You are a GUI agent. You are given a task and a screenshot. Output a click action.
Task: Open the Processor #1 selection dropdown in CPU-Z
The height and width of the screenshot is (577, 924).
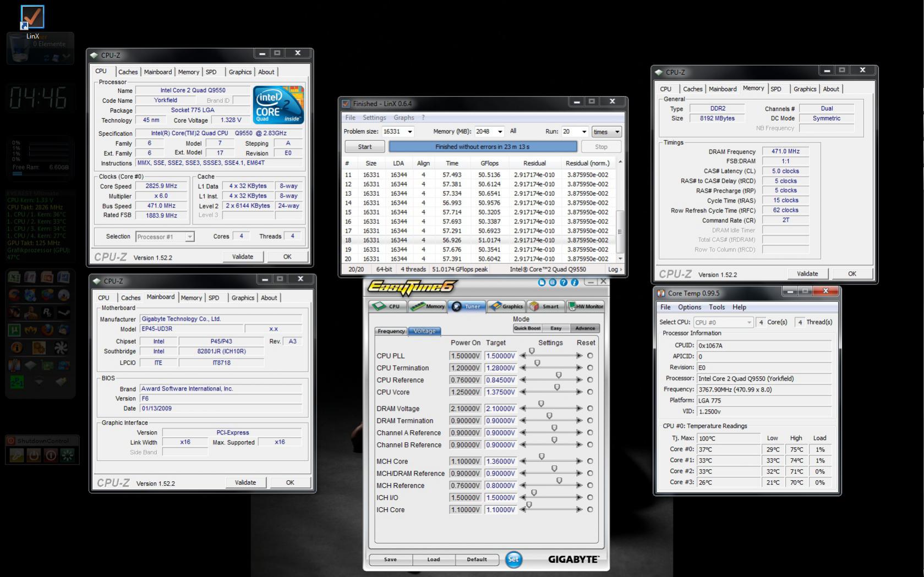click(165, 237)
